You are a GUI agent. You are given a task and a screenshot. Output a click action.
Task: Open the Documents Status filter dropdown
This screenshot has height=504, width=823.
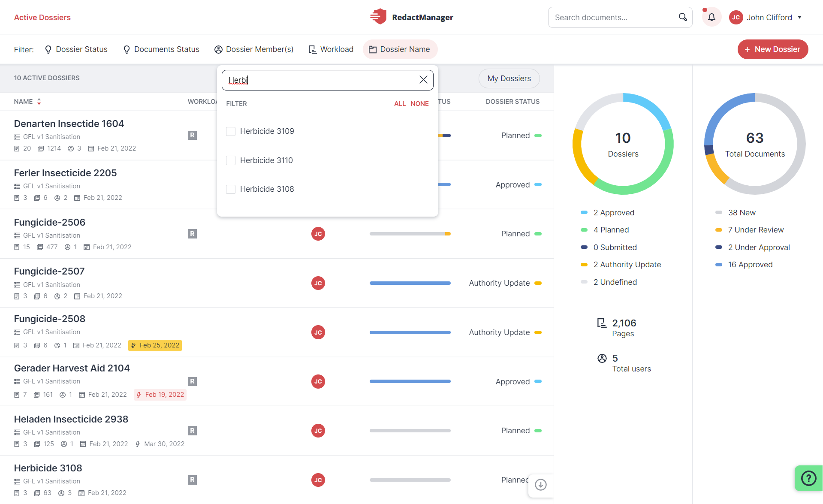click(x=161, y=49)
